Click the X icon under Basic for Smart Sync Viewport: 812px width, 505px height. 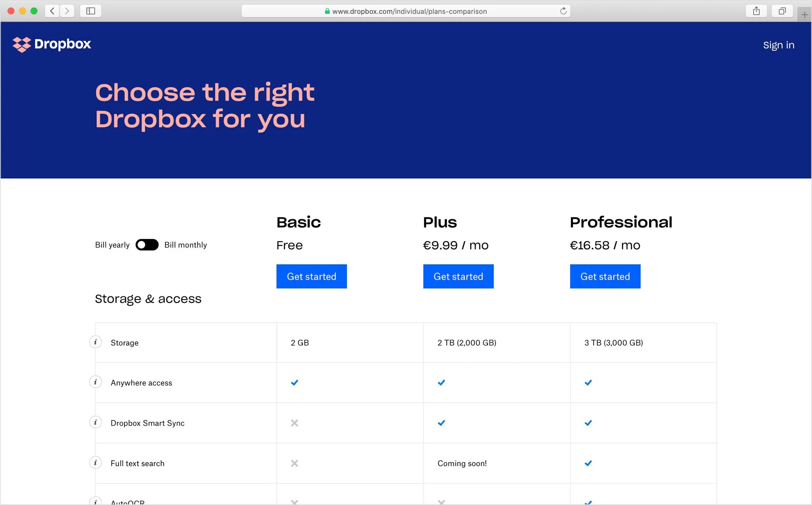[x=294, y=423]
